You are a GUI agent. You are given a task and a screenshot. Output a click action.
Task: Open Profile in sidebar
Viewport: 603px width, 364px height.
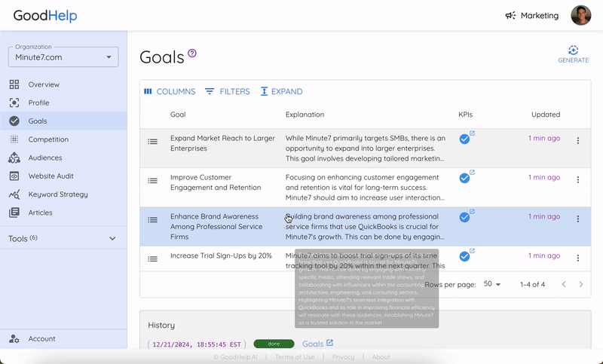click(x=38, y=102)
